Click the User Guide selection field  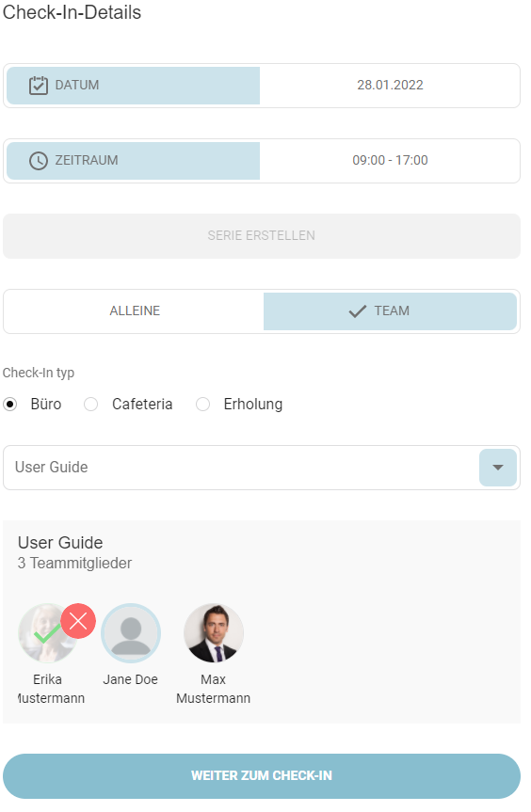[x=262, y=468]
